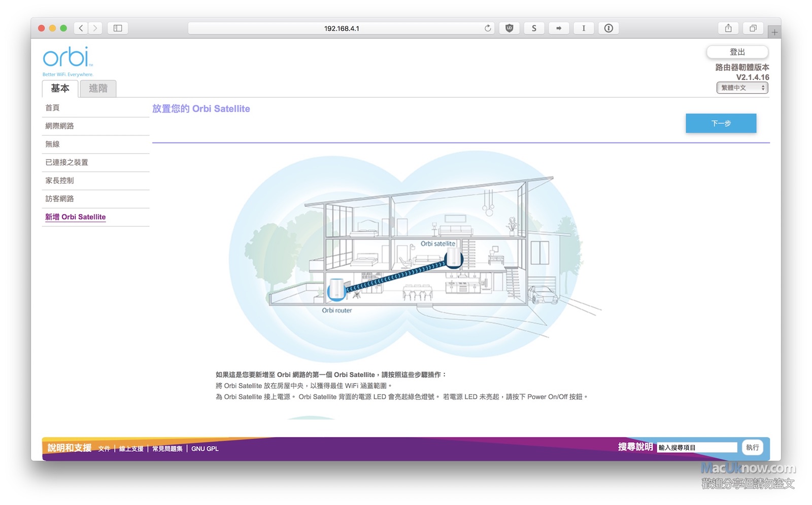This screenshot has height=505, width=812.
Task: Open 家長控制 in the sidebar menu
Action: click(x=60, y=181)
